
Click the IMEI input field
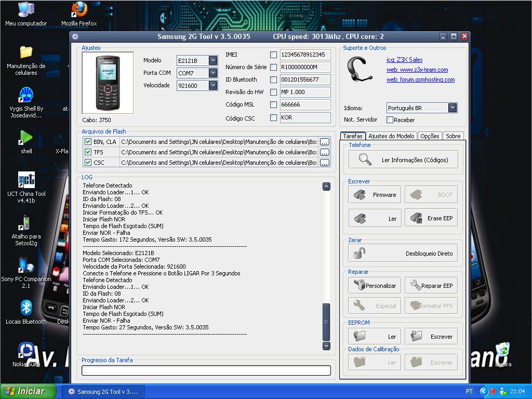tap(305, 55)
